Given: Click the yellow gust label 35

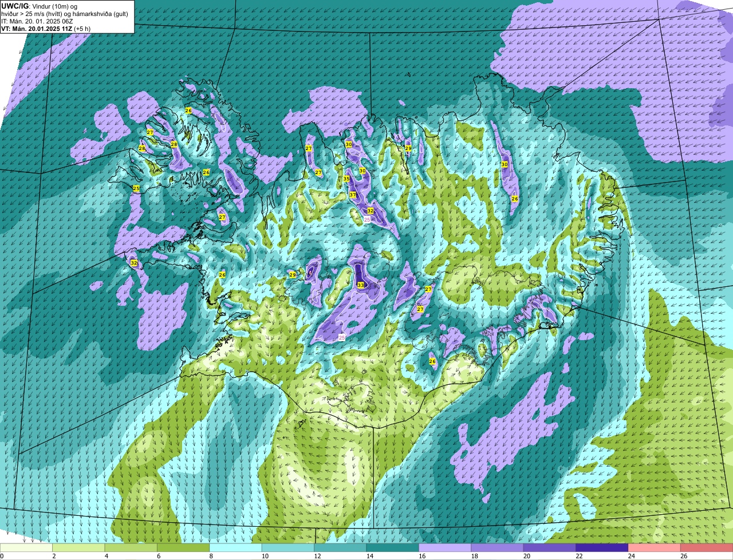Looking at the screenshot, I should 346,179.
